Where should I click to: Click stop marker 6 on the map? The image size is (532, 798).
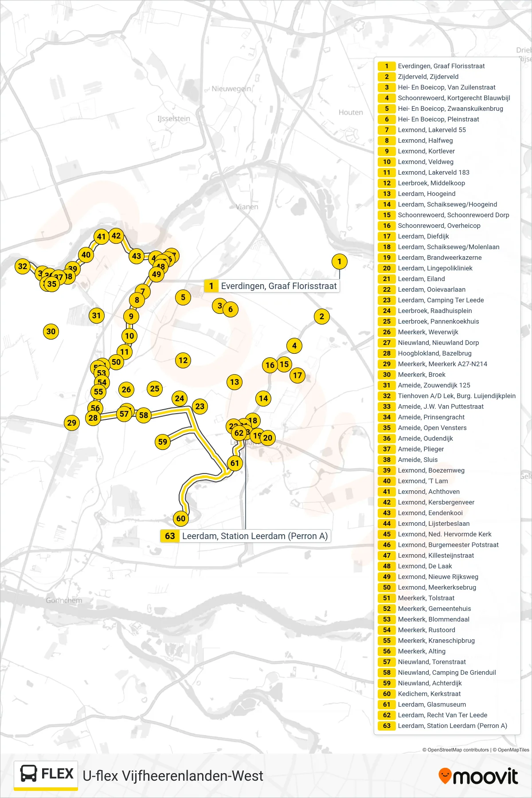pyautogui.click(x=231, y=309)
